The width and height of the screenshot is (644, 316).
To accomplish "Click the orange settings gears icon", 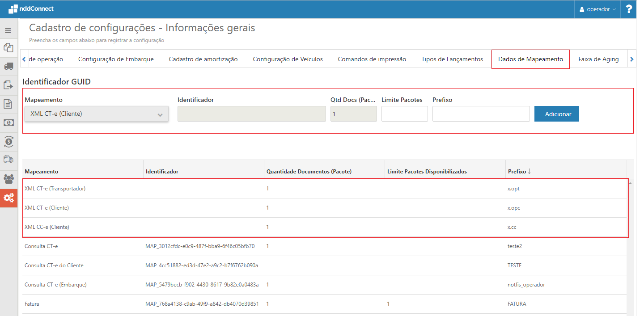I will 8,198.
